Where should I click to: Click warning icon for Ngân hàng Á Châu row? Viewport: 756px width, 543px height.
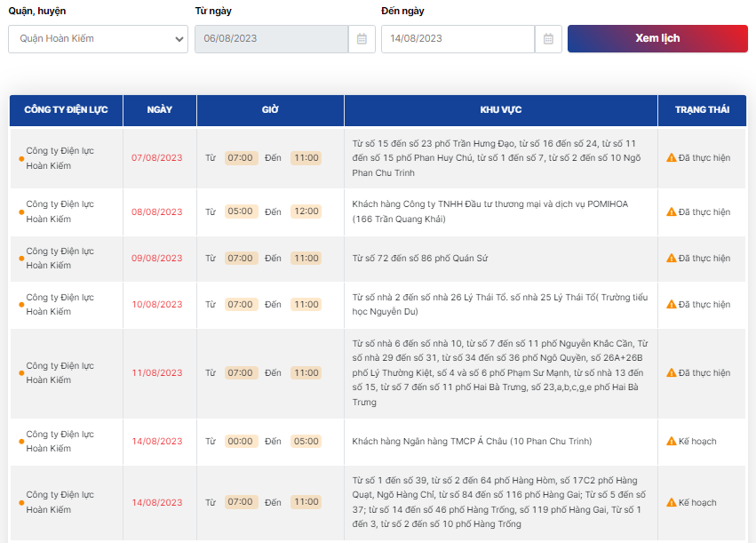pos(671,442)
